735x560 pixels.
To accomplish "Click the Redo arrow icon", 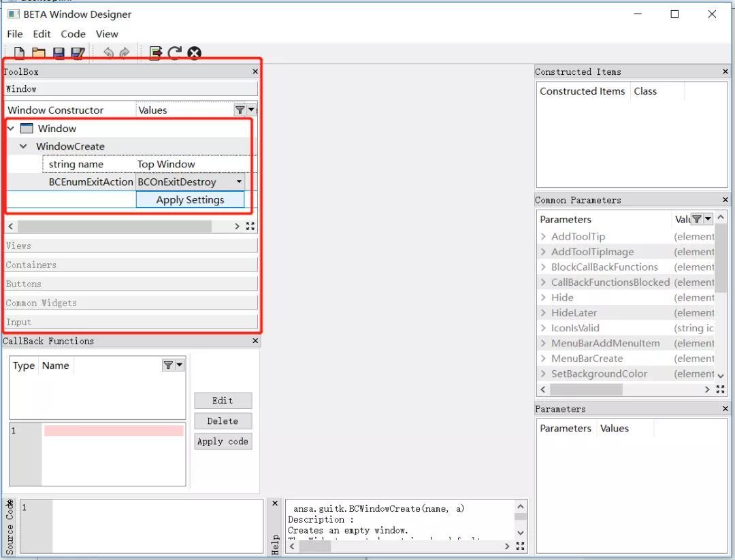I will pos(125,53).
